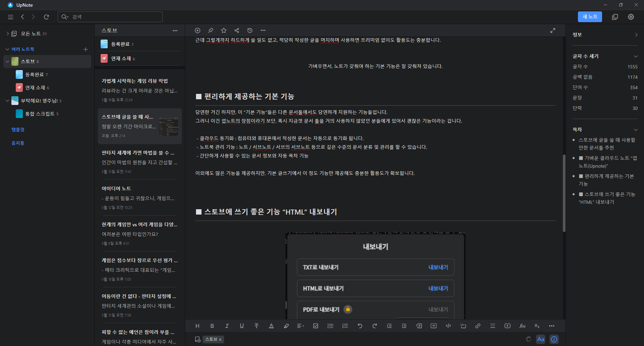
Task: Click the search input field
Action: 110,17
